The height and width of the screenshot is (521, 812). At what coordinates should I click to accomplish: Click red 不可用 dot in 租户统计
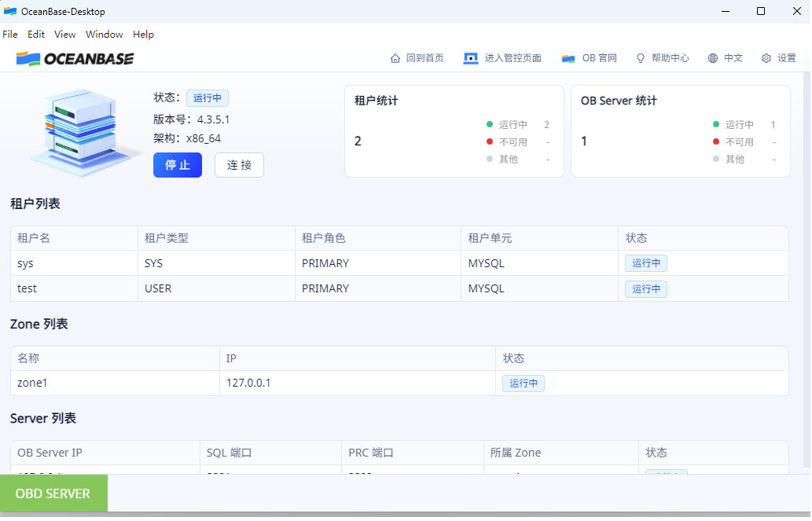click(490, 141)
